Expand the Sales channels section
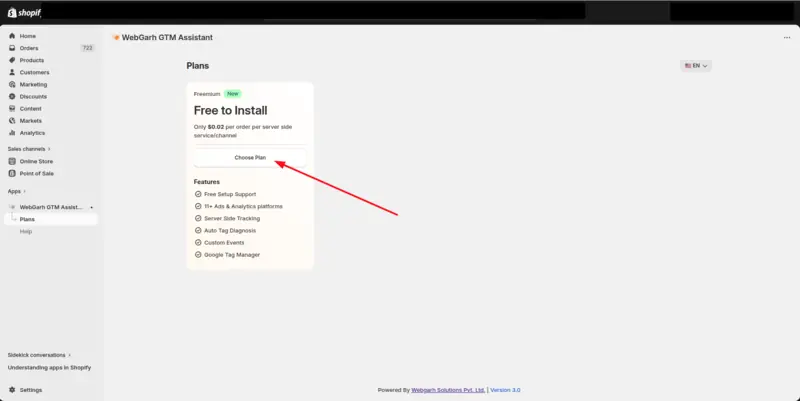 point(29,149)
